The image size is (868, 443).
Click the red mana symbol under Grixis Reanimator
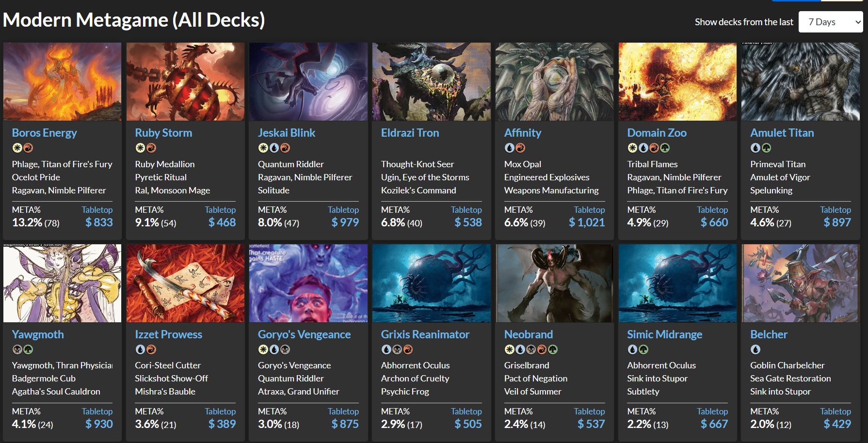(408, 349)
